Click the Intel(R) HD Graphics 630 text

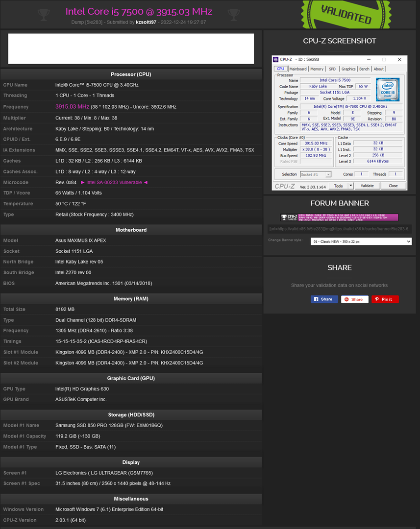point(82,389)
